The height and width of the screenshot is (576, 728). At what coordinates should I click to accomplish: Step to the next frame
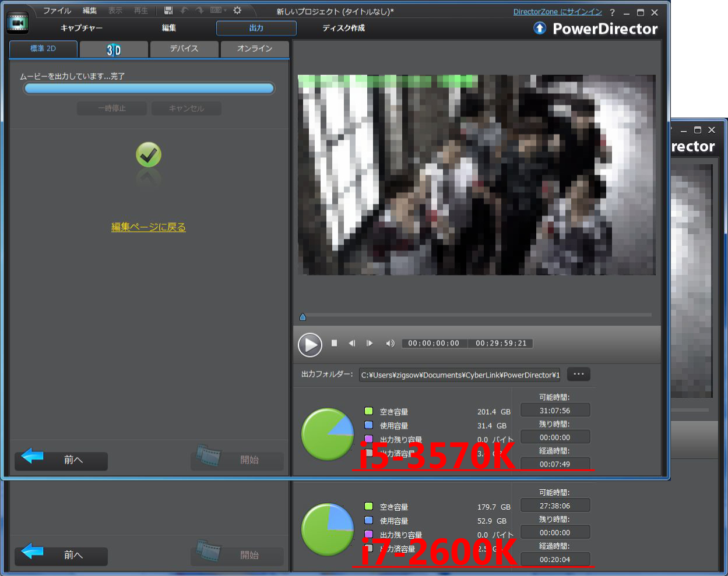point(370,343)
